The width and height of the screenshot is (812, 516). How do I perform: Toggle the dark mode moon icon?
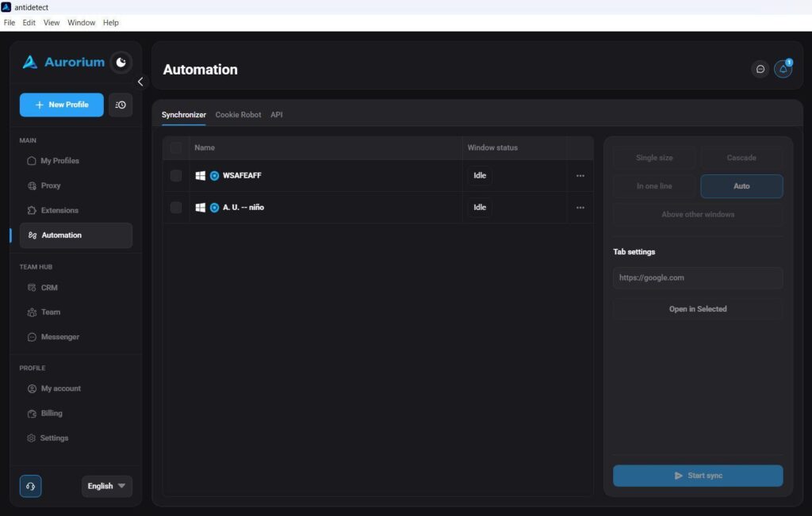point(121,62)
